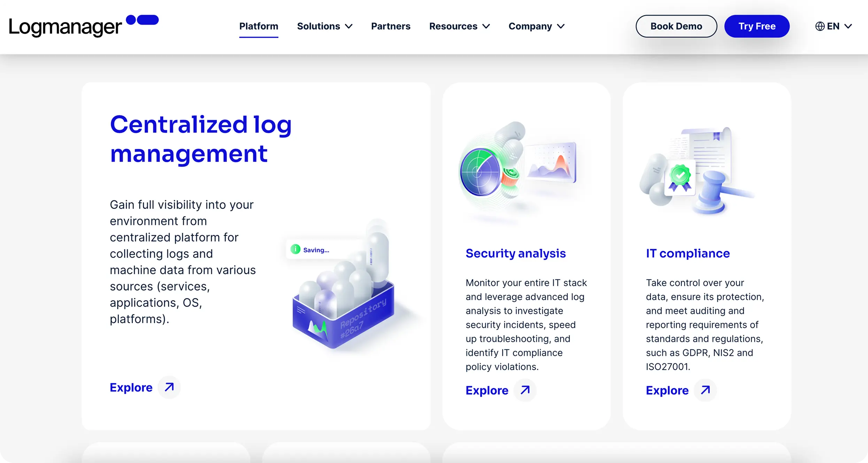
Task: Click the IT compliance heading
Action: pos(688,253)
